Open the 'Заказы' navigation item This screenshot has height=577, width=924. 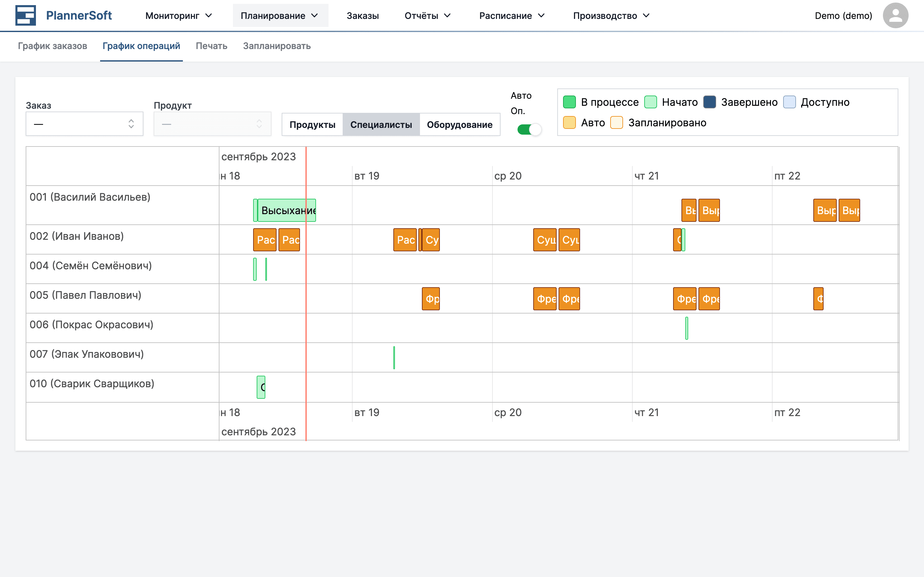(x=362, y=16)
